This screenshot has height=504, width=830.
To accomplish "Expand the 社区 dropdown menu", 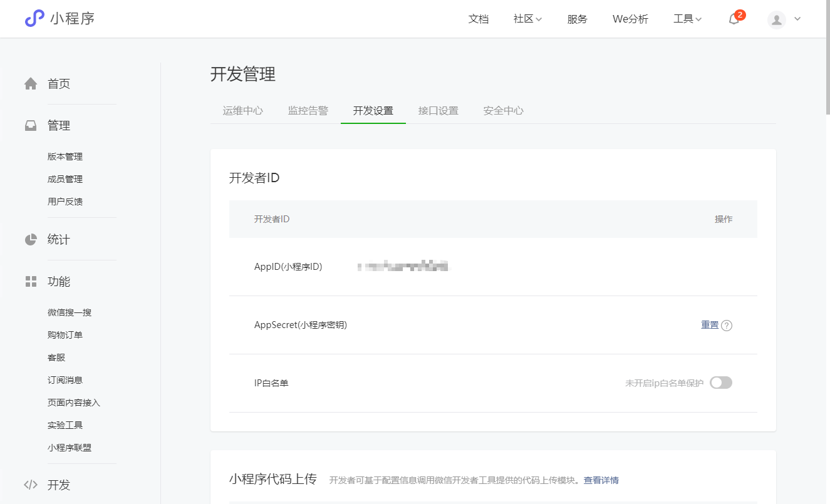I will point(527,19).
